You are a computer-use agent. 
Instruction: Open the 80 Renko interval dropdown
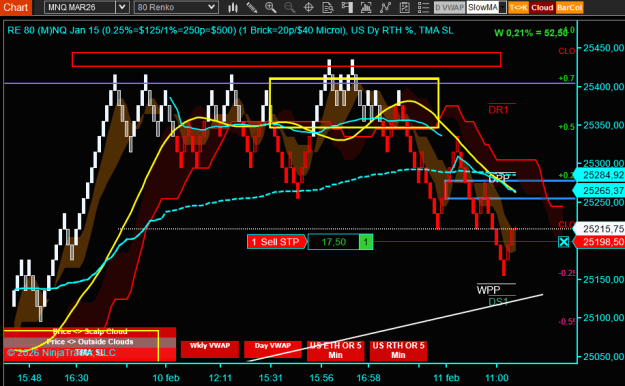pos(176,7)
